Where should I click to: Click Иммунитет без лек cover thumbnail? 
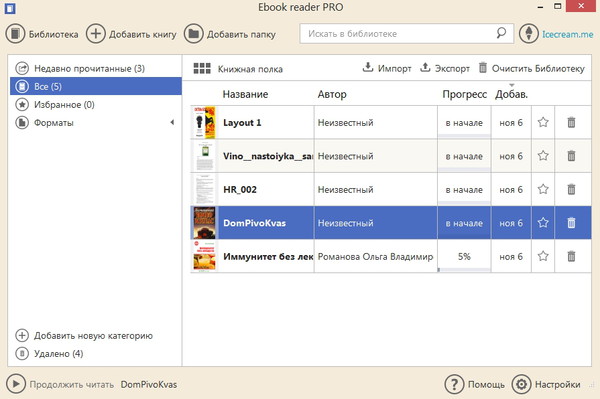[204, 256]
